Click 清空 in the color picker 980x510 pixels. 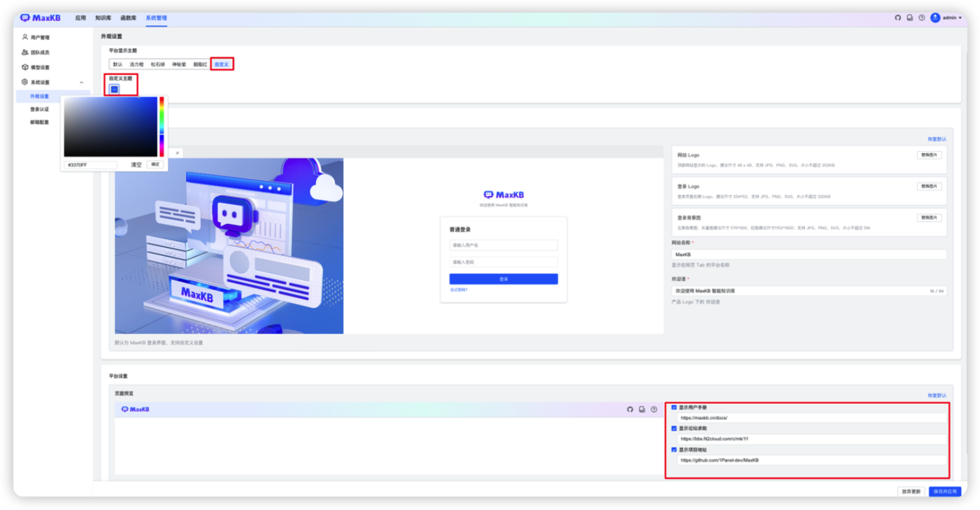pos(136,165)
